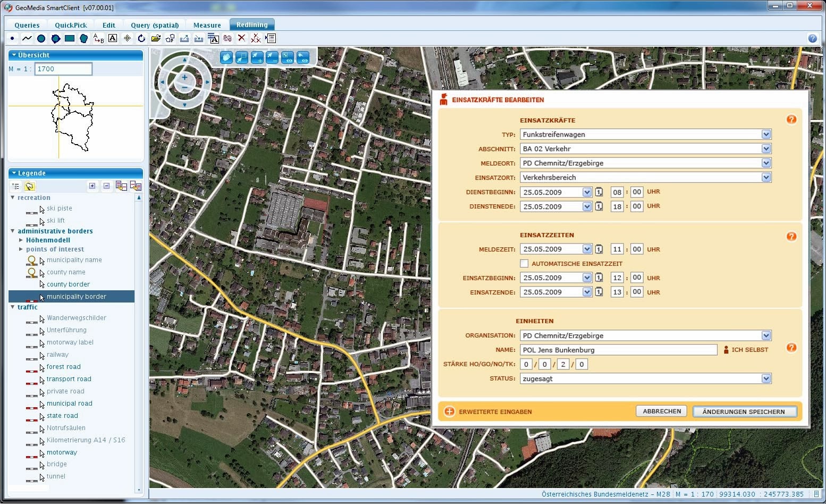Viewport: 826px width, 504px height.
Task: Click the help icon in the EINSATZZEITEN section
Action: click(791, 236)
